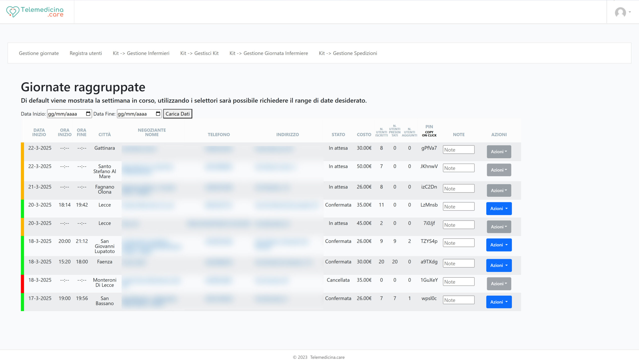Click the INDIRIZZO column header
Viewport: 639px width, 364px height.
(x=287, y=134)
